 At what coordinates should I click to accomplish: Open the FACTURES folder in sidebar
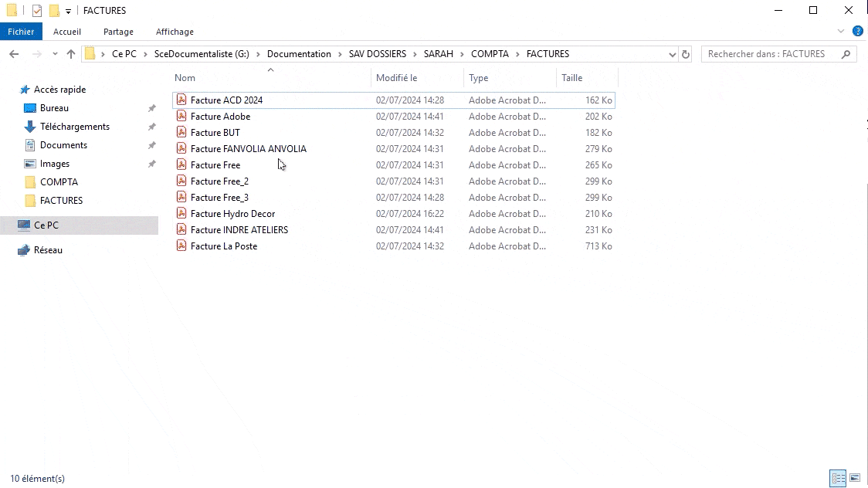point(62,200)
